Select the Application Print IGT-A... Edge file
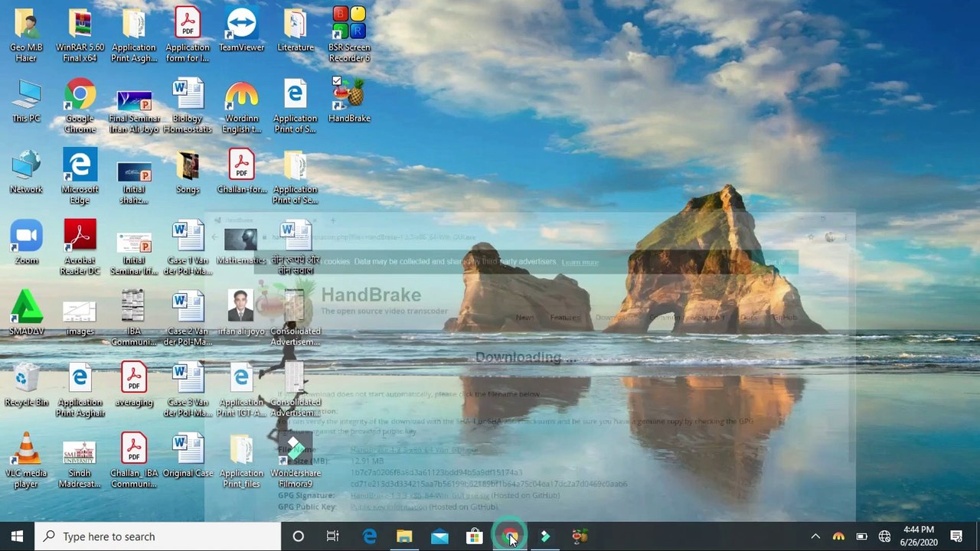 (x=241, y=390)
